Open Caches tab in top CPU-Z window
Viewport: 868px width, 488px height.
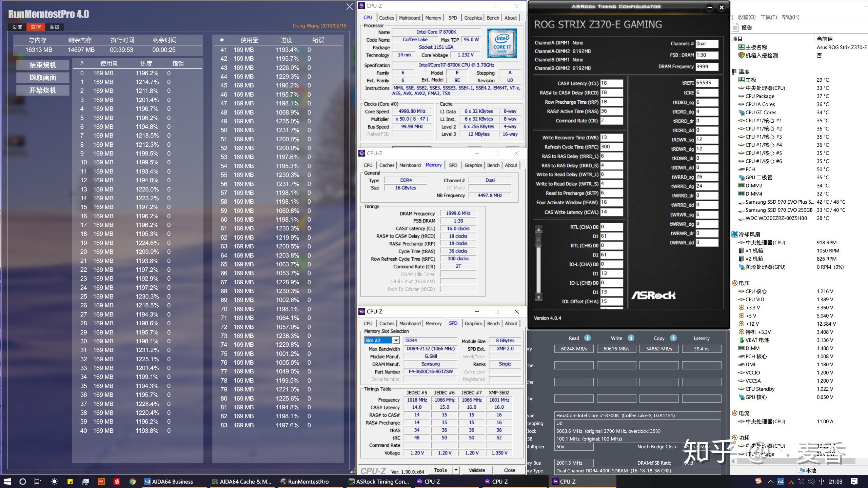387,18
